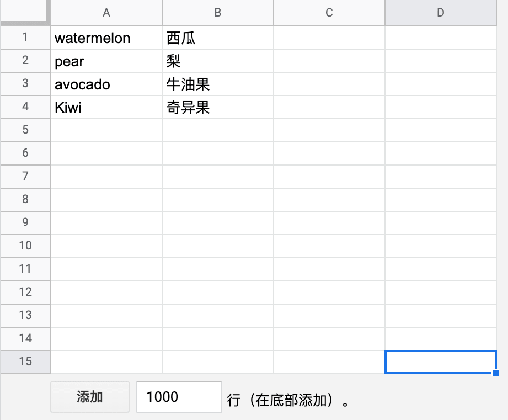Select the cell containing 牛油果
The height and width of the screenshot is (420, 508).
pos(218,84)
